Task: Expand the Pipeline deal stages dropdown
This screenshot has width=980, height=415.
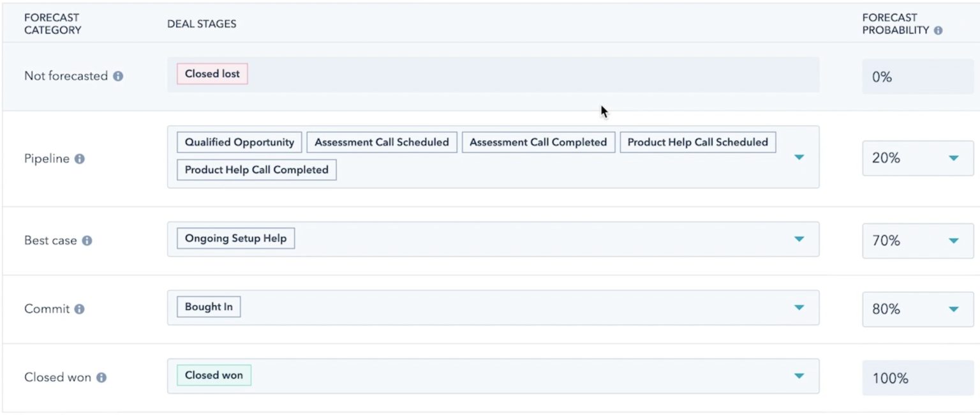Action: point(799,156)
